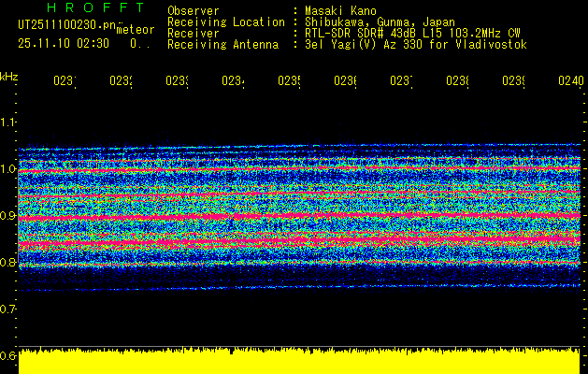Screen dimensions: 588x374
Task: Click the 1.1 frequency axis tick
Action: click(8, 122)
